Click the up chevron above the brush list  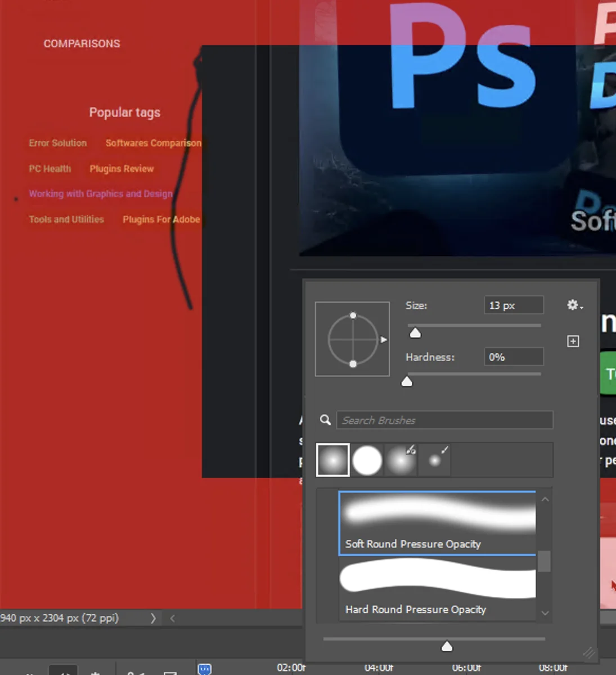pos(545,498)
